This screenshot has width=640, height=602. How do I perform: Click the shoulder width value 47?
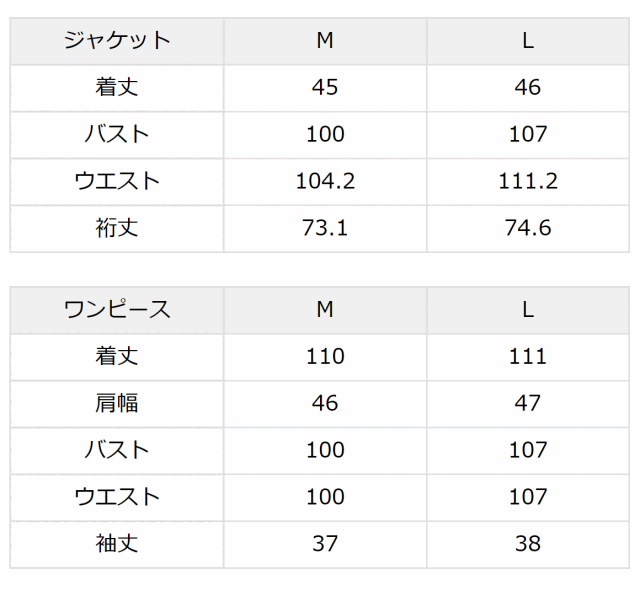tap(528, 403)
